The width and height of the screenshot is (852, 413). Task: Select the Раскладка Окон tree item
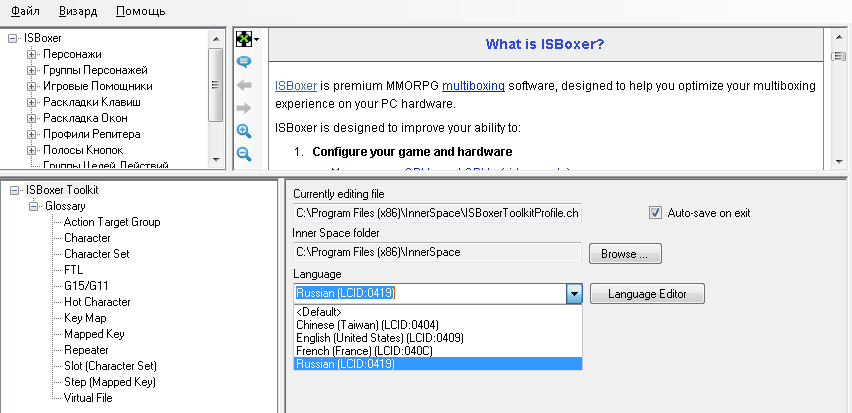85,118
